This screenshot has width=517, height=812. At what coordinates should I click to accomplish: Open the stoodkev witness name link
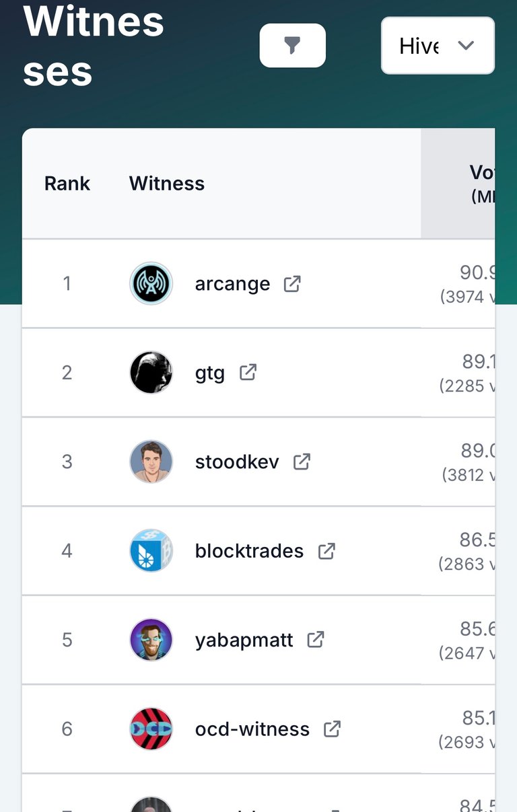[237, 462]
